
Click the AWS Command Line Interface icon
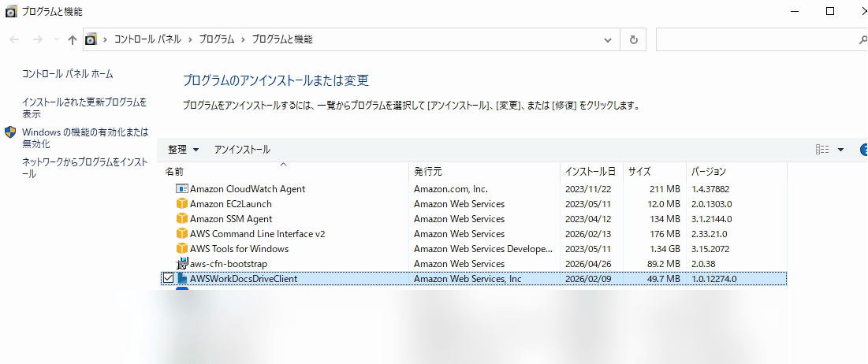182,234
